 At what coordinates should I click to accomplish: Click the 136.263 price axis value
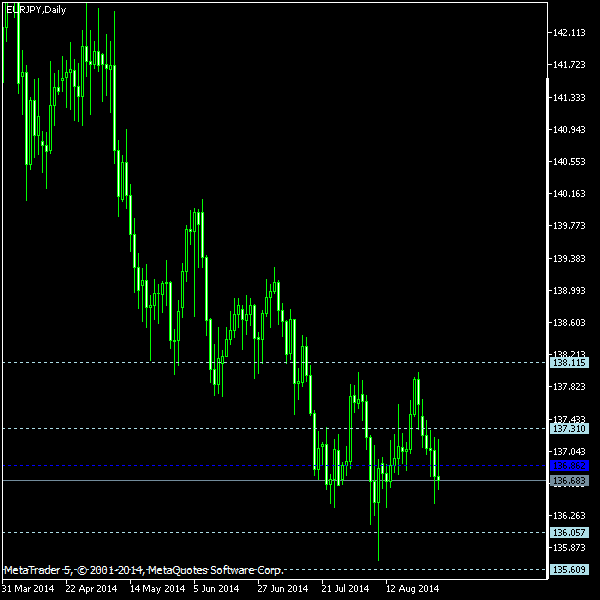[569, 515]
